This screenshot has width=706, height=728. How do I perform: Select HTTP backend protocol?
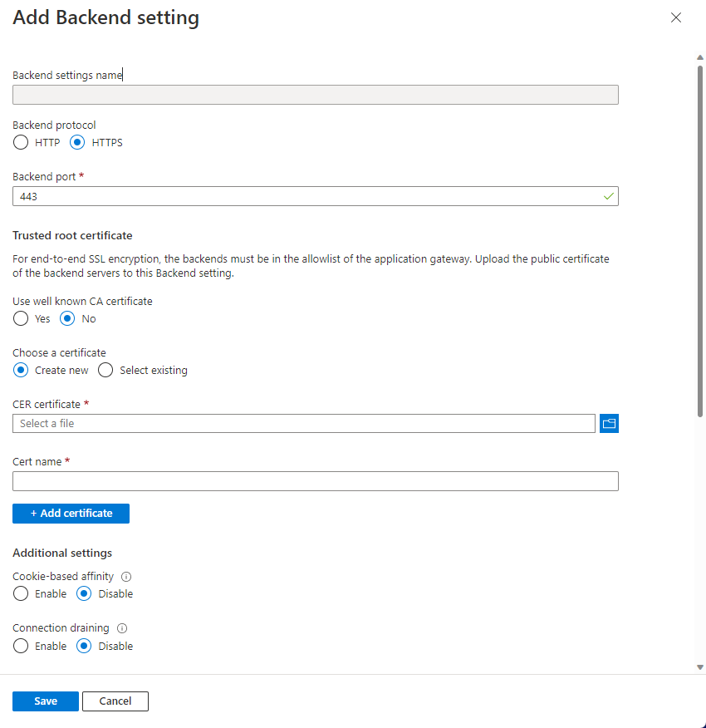click(21, 143)
